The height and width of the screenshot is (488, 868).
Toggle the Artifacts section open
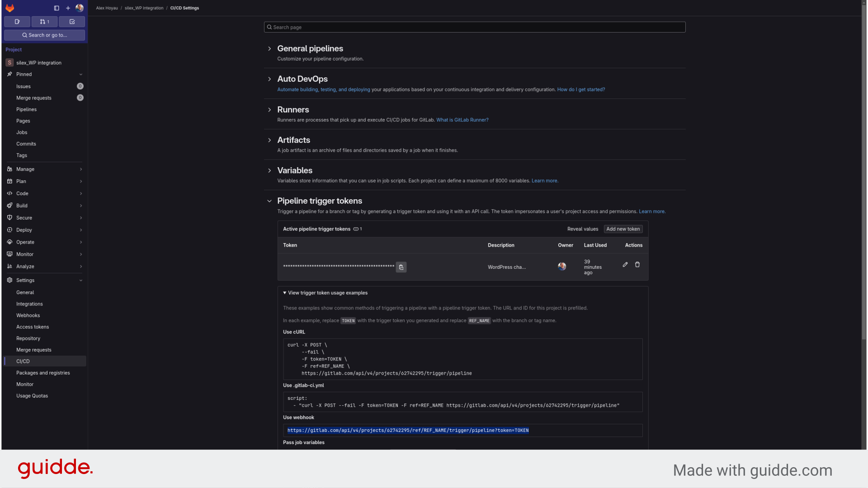(269, 140)
